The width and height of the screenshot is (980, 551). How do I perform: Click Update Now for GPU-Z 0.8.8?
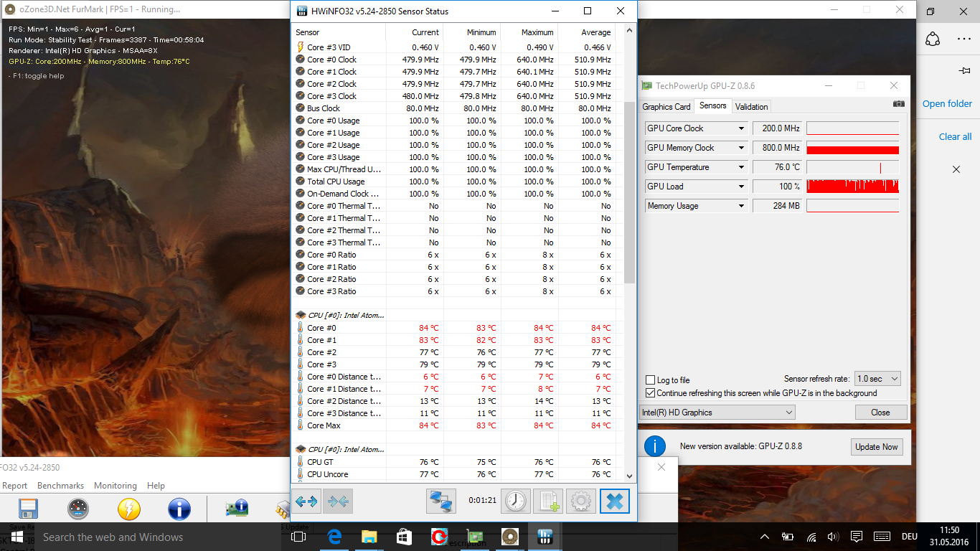pos(876,446)
